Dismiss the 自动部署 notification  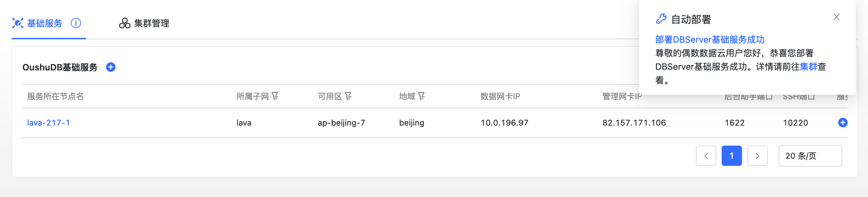tap(836, 17)
